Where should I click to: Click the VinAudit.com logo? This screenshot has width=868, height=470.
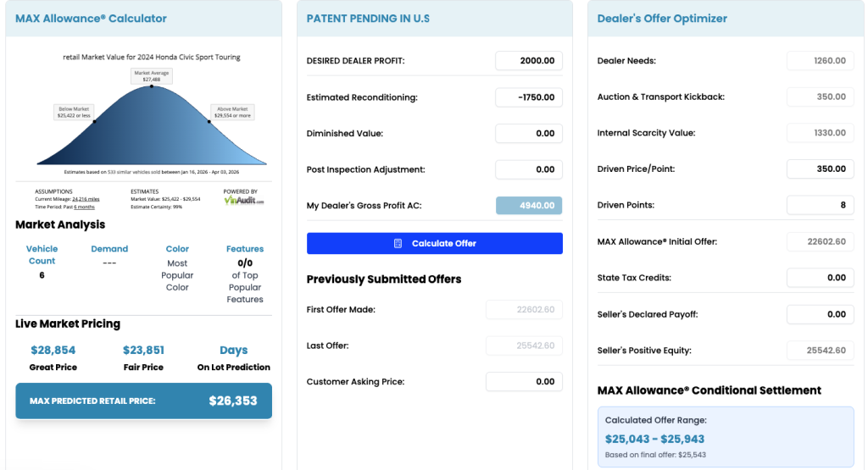[244, 201]
